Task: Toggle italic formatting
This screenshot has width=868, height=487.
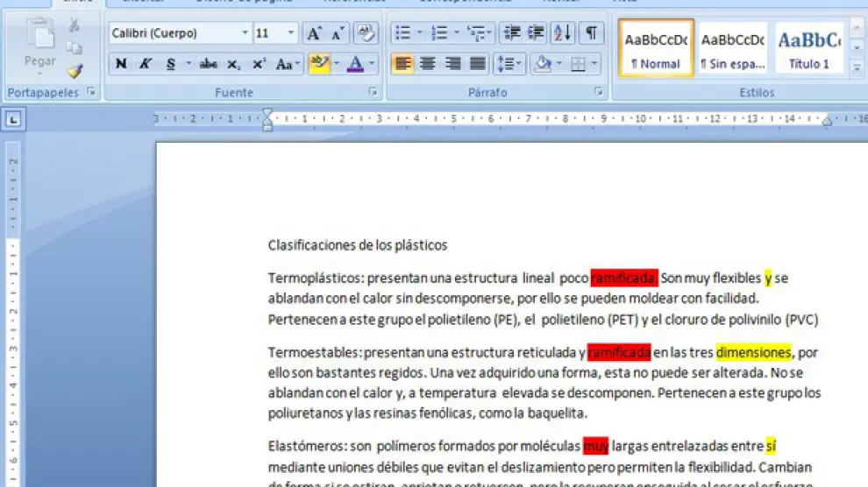Action: pyautogui.click(x=146, y=64)
